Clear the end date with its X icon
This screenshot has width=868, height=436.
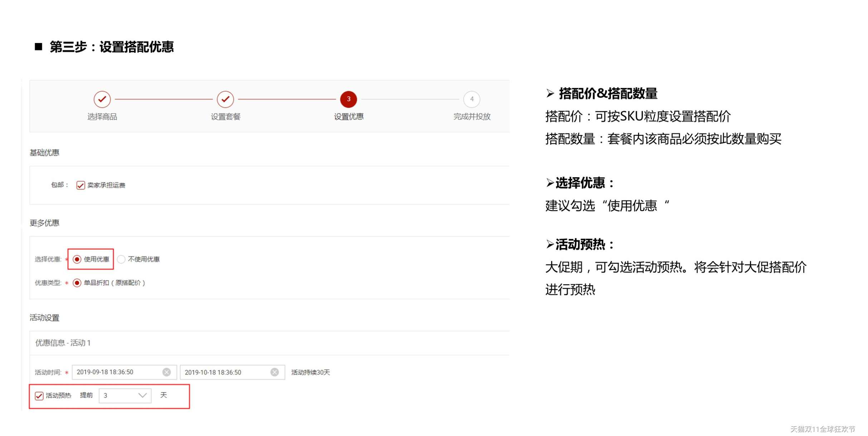275,372
